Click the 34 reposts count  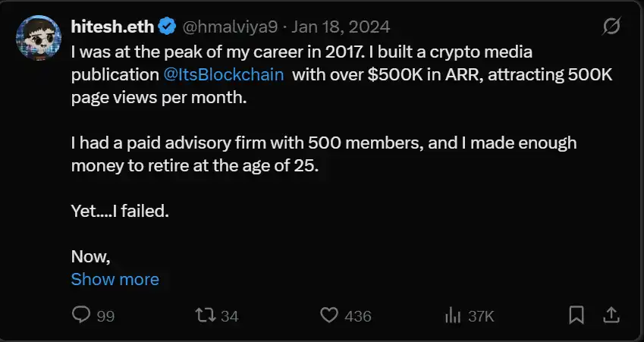point(230,315)
